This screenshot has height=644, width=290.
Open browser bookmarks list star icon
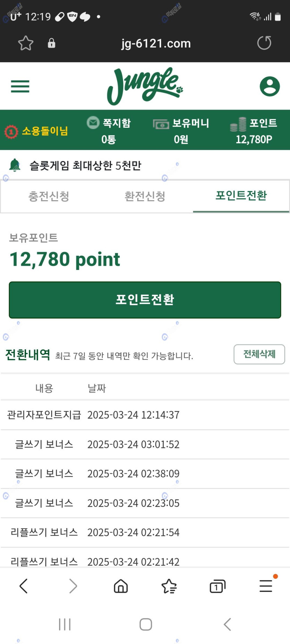[x=169, y=586]
